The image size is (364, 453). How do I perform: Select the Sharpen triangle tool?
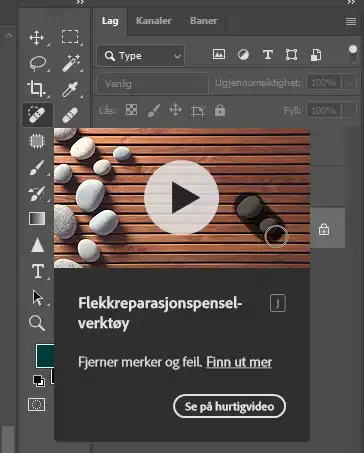pyautogui.click(x=37, y=245)
